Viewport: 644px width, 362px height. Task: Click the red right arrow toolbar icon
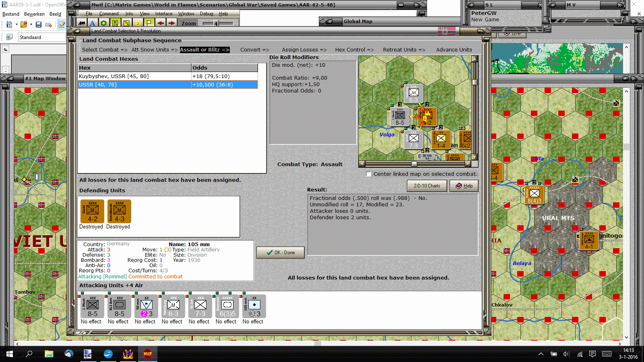(x=171, y=23)
